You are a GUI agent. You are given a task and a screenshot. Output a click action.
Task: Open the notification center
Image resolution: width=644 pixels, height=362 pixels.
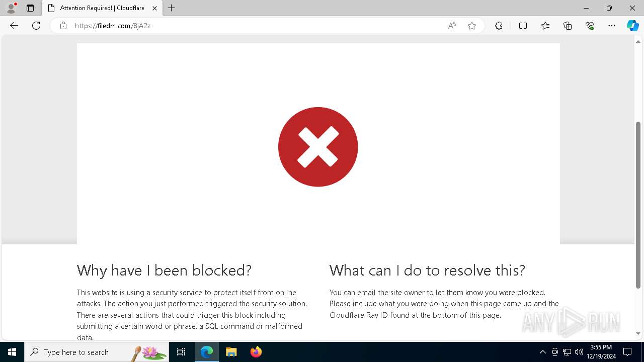tap(628, 352)
